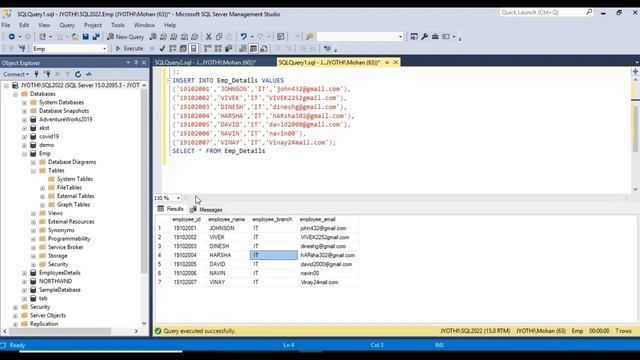
Task: Click the david2000@gmail.com result cell
Action: tap(329, 264)
